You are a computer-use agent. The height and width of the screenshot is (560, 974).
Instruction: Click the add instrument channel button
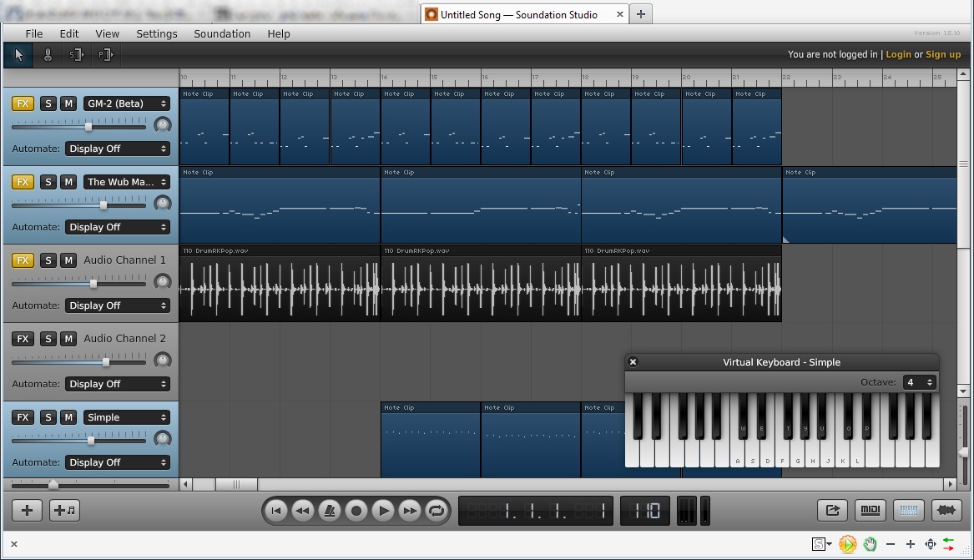(x=64, y=510)
